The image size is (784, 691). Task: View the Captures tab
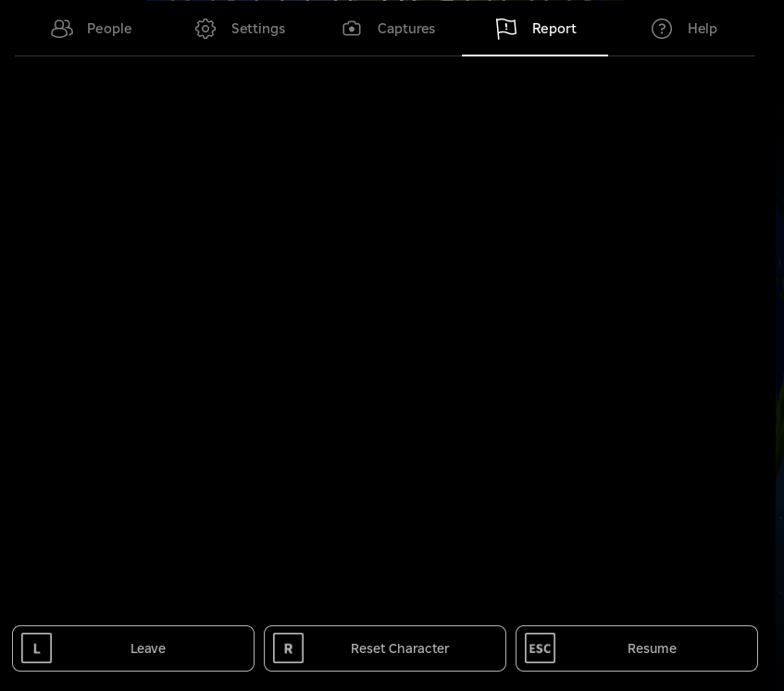pyautogui.click(x=388, y=29)
